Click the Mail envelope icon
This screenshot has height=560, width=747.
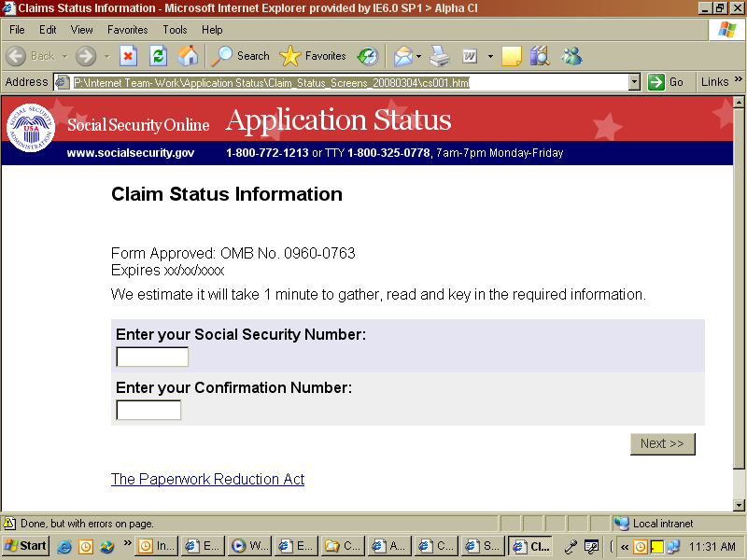[403, 56]
